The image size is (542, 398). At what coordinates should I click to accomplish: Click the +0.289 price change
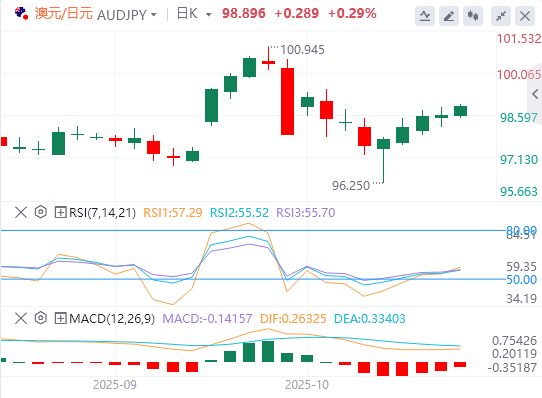coord(297,13)
